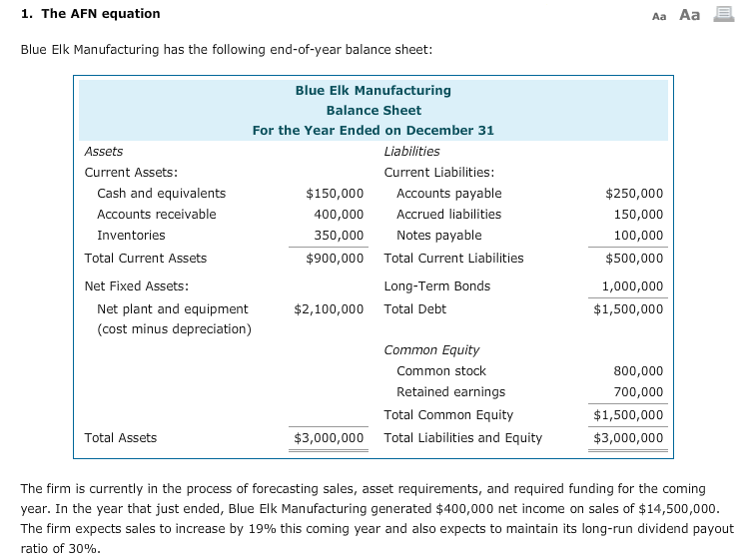Click the '1. The AFN equation' heading
The height and width of the screenshot is (560, 747).
90,14
